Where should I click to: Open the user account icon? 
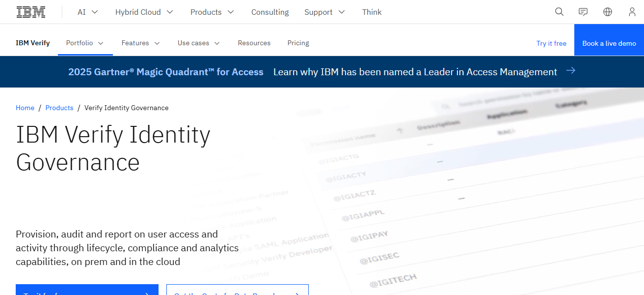pyautogui.click(x=632, y=11)
